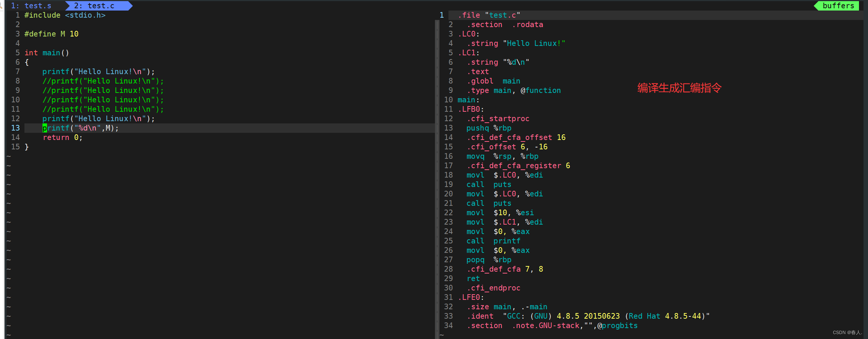Click 'call puts' on line 21
This screenshot has width=868, height=339.
(x=489, y=203)
